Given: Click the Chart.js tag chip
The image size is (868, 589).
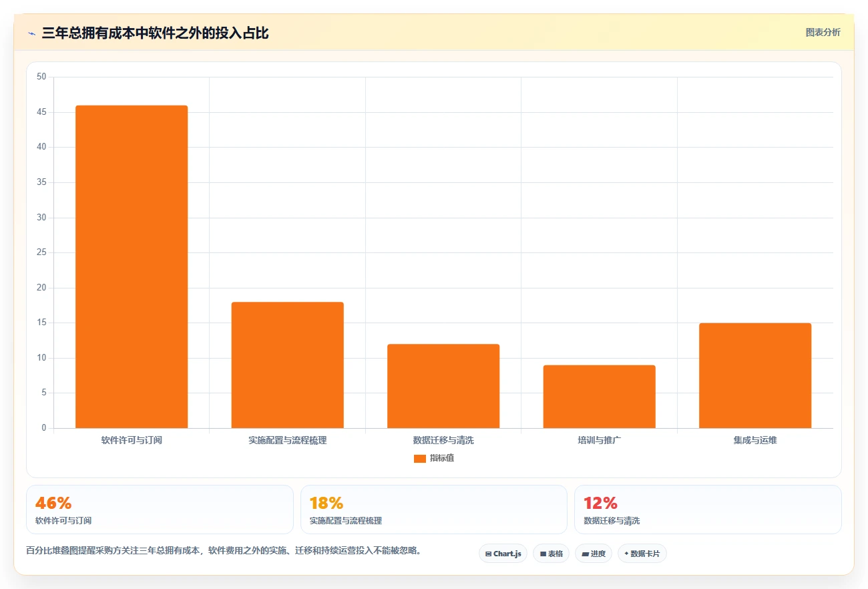Looking at the screenshot, I should (x=503, y=554).
